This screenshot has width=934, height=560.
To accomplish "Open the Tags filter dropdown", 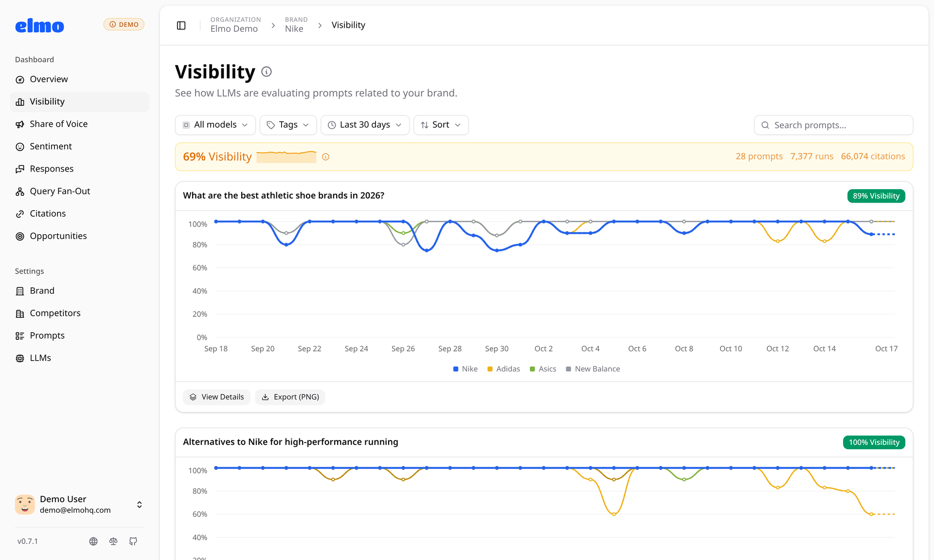I will [x=288, y=125].
